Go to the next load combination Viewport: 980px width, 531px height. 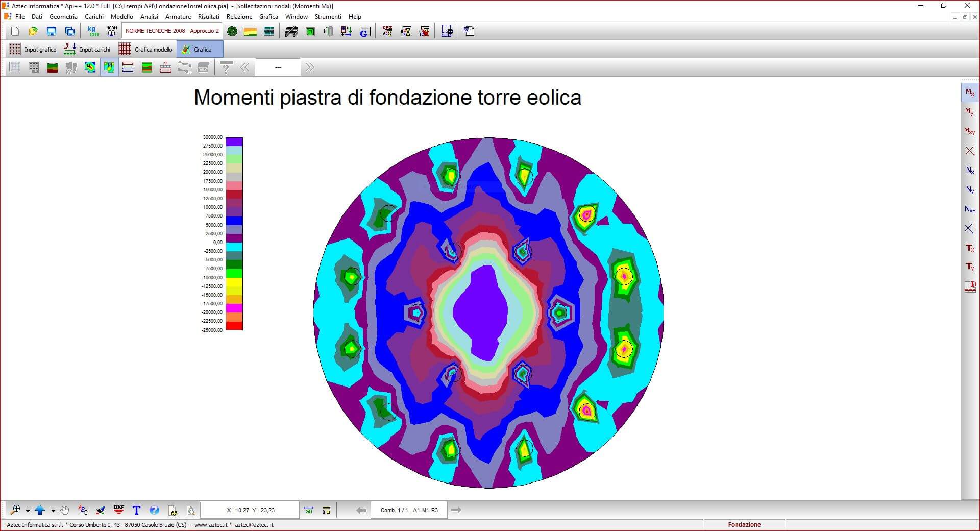tap(456, 510)
